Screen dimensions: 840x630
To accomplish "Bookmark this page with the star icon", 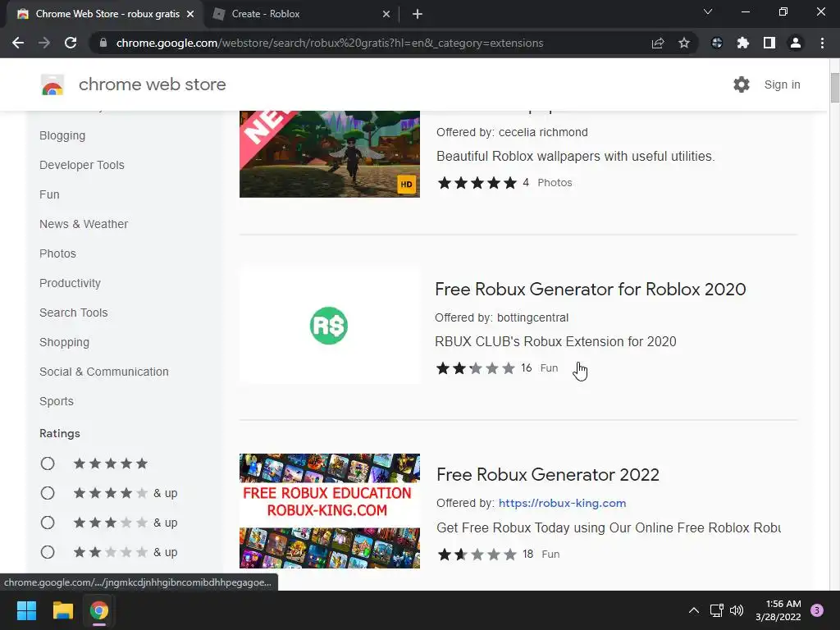I will click(x=684, y=43).
